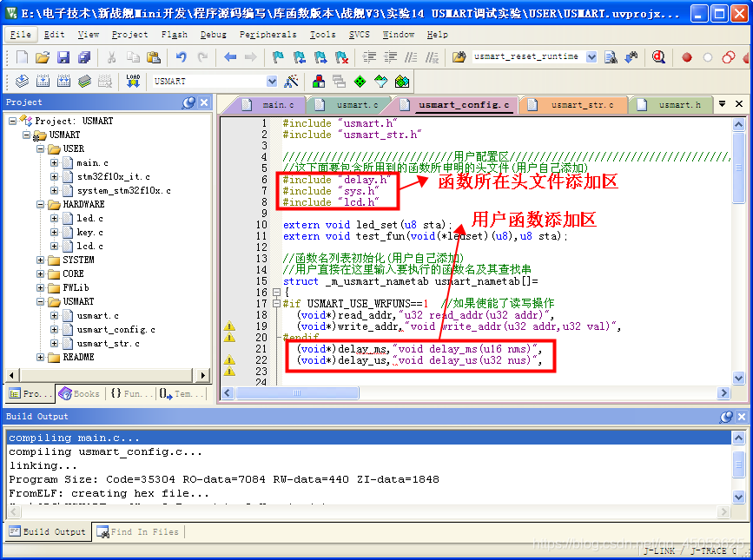Open Manage Project Items icon

318,81
